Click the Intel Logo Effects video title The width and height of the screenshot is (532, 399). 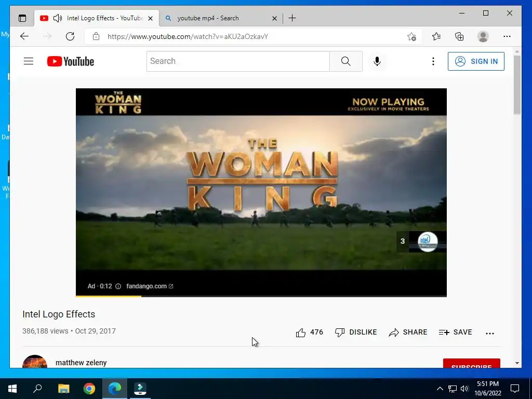59,314
